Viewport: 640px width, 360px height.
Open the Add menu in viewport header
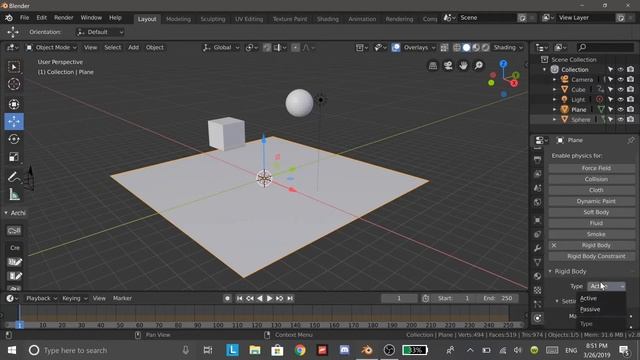point(133,48)
